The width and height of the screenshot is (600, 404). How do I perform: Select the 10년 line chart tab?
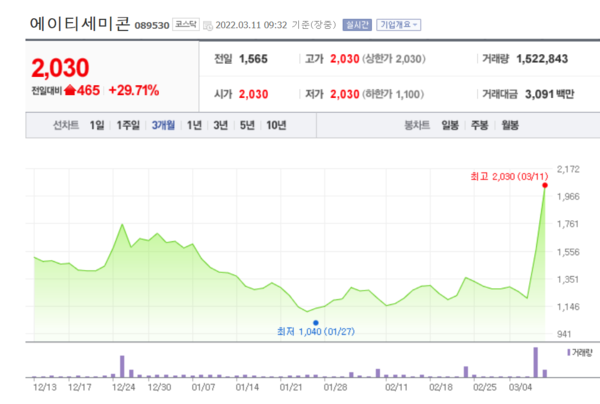pos(276,125)
